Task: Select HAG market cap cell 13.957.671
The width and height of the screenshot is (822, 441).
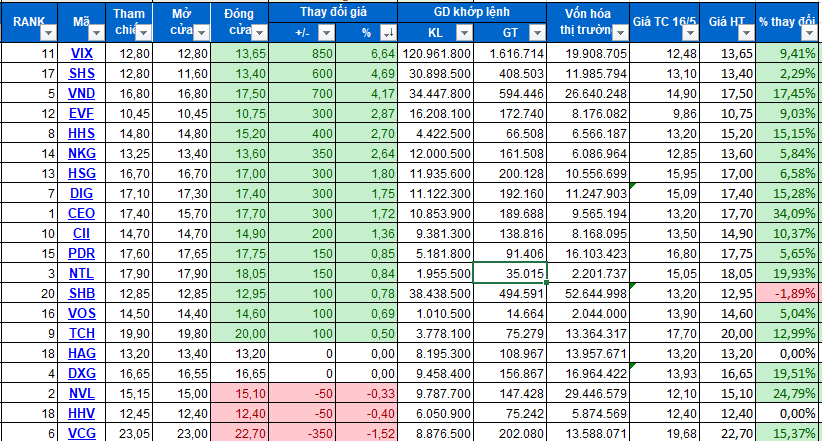Action: click(588, 353)
